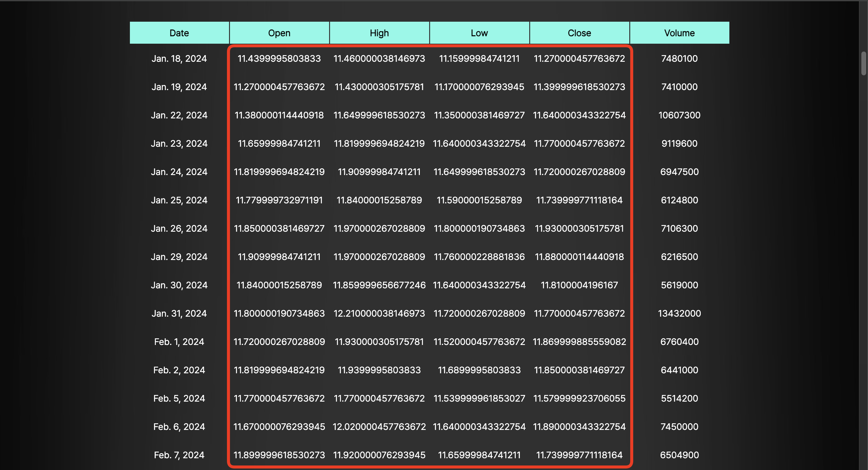This screenshot has height=470, width=868.
Task: Select the Jan. 31, 2024 date cell
Action: point(179,313)
